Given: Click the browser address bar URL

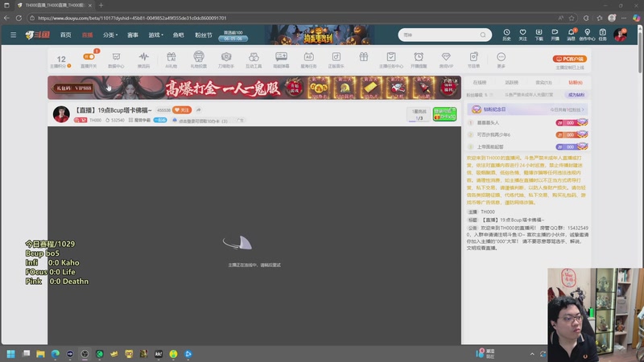Looking at the screenshot, I should click(x=132, y=18).
